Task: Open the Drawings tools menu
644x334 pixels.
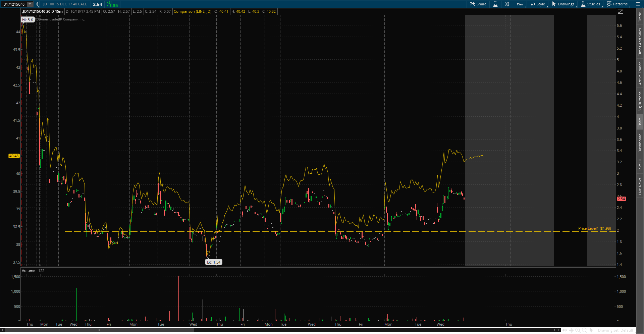Action: pyautogui.click(x=563, y=4)
